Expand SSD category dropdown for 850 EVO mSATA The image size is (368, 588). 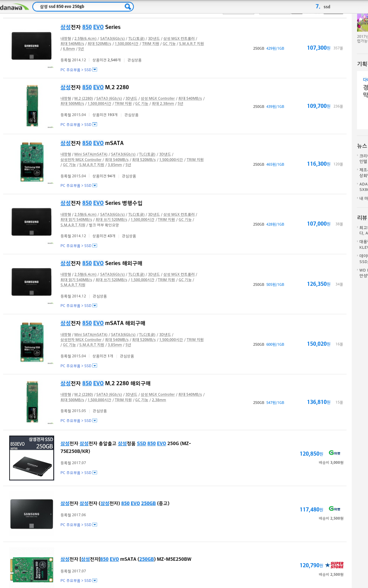(x=95, y=185)
